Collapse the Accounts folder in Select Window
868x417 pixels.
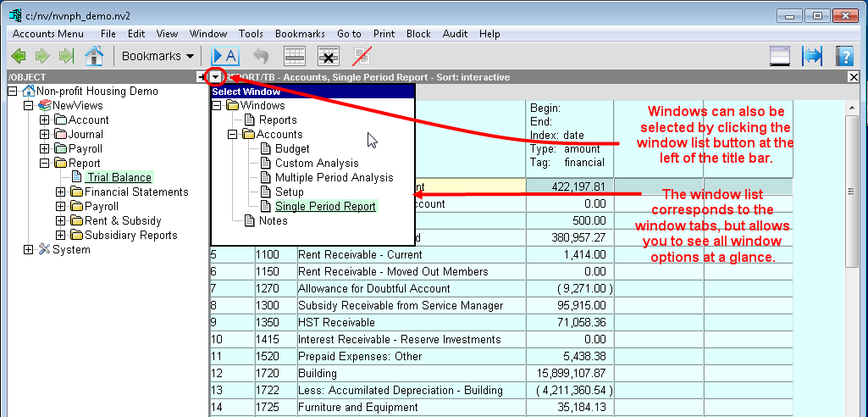point(232,135)
